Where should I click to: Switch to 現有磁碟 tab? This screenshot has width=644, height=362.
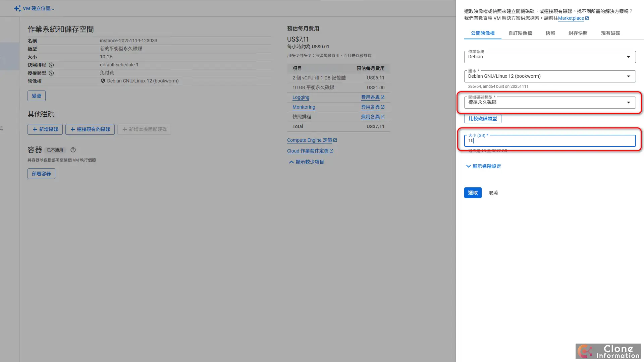click(x=610, y=33)
